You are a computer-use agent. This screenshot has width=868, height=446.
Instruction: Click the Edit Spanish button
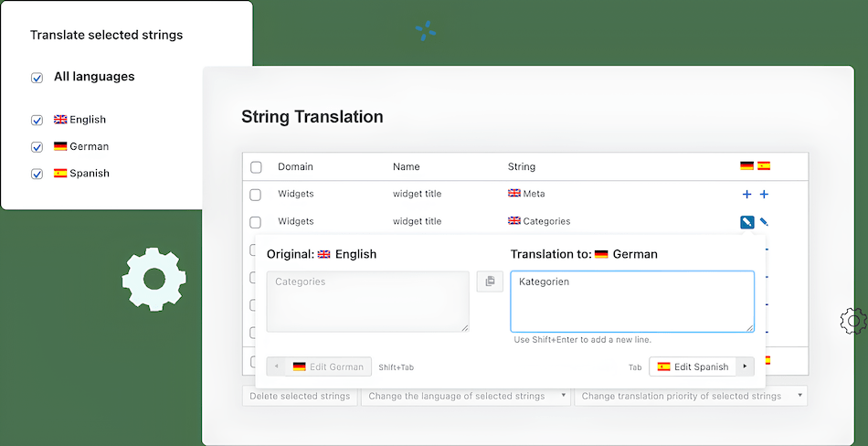tap(693, 366)
